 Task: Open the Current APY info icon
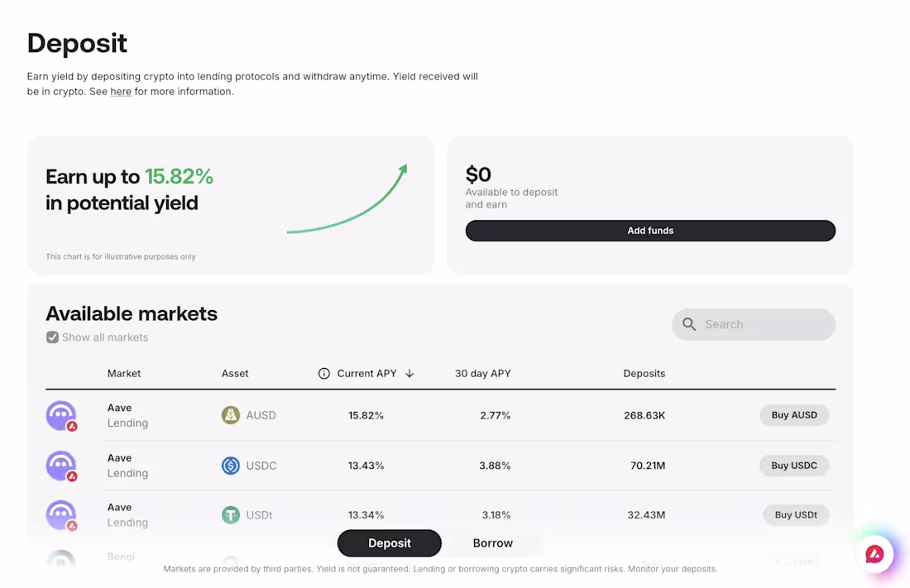pyautogui.click(x=323, y=373)
